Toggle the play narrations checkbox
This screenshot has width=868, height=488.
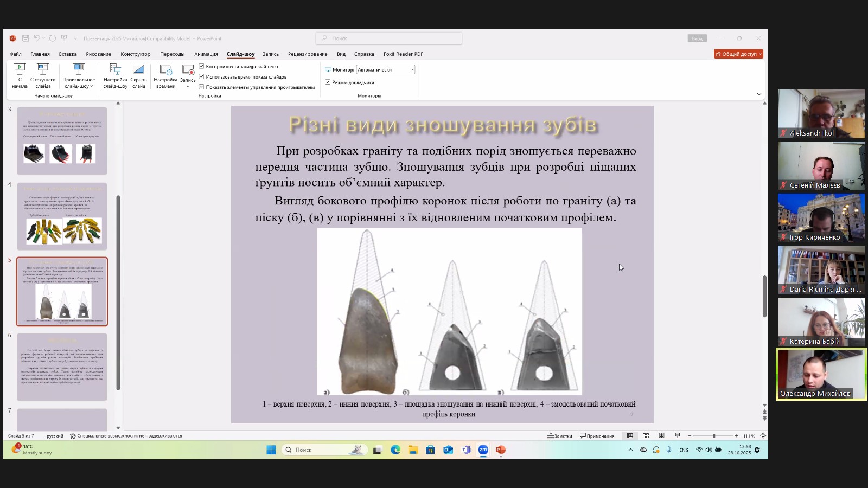[x=202, y=67]
